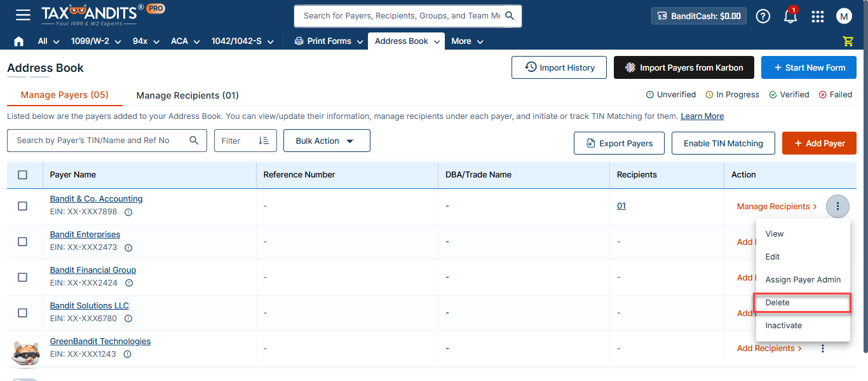Choose Delete from the context menu
The height and width of the screenshot is (381, 868).
pos(803,303)
